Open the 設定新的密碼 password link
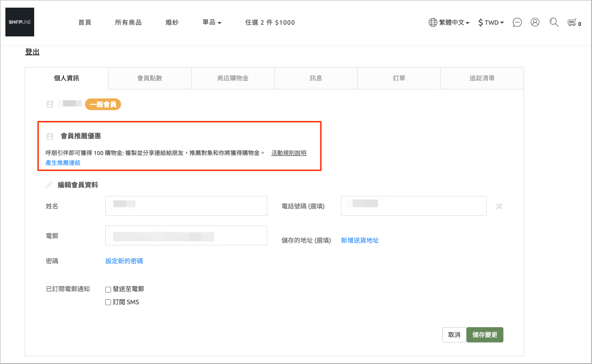The width and height of the screenshot is (592, 364). 124,261
